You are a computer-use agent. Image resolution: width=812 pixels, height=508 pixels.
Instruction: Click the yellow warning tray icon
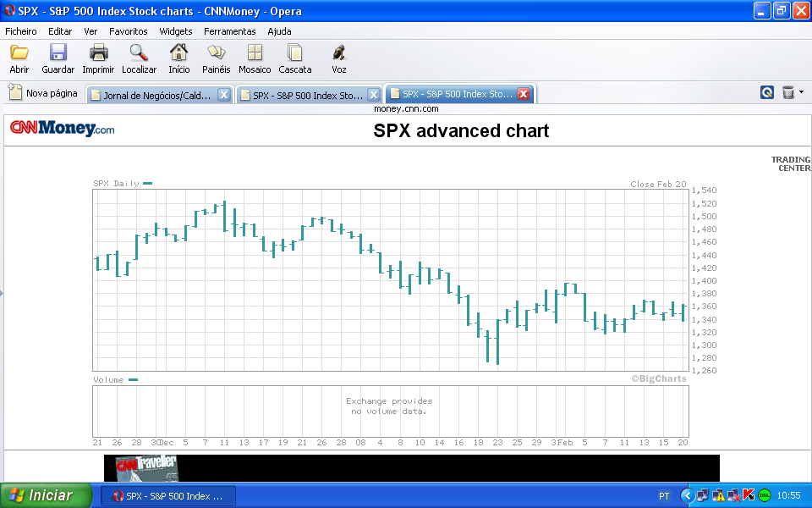tap(718, 496)
